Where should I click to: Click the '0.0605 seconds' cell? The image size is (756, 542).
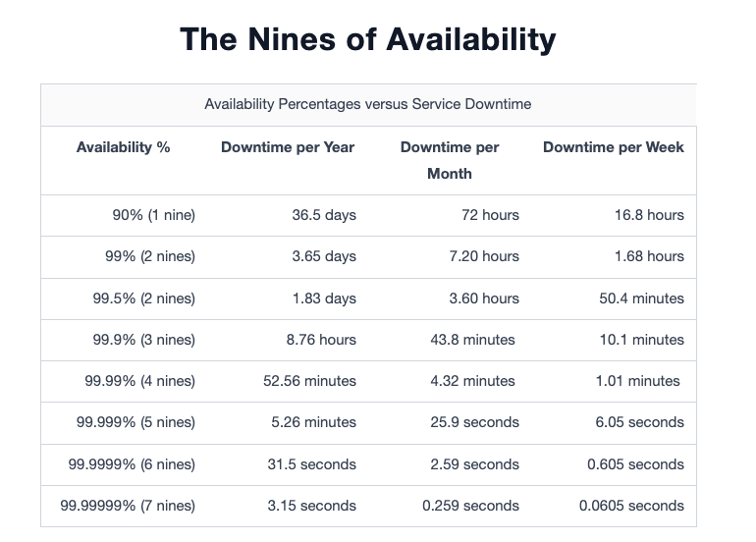coord(631,506)
